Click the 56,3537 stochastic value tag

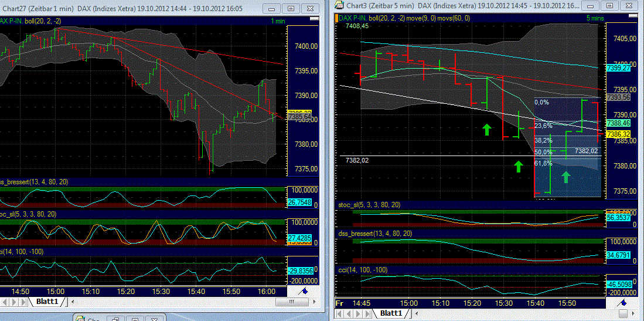(618, 218)
